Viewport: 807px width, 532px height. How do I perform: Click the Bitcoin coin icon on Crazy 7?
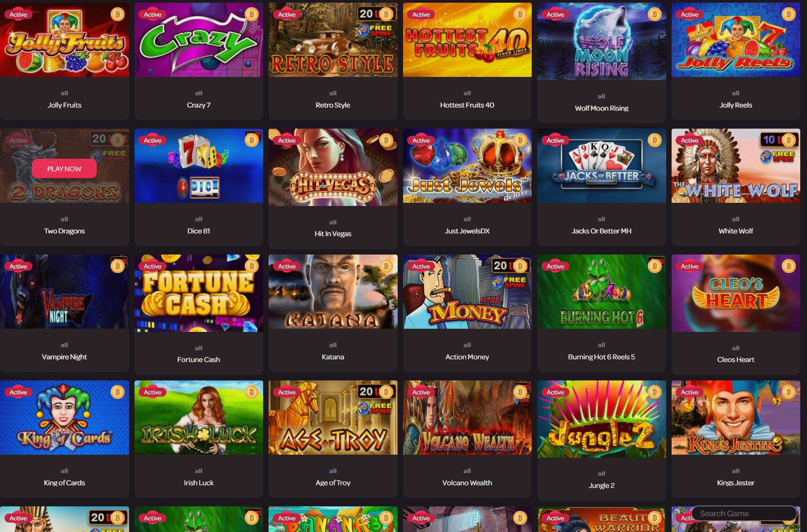click(251, 14)
